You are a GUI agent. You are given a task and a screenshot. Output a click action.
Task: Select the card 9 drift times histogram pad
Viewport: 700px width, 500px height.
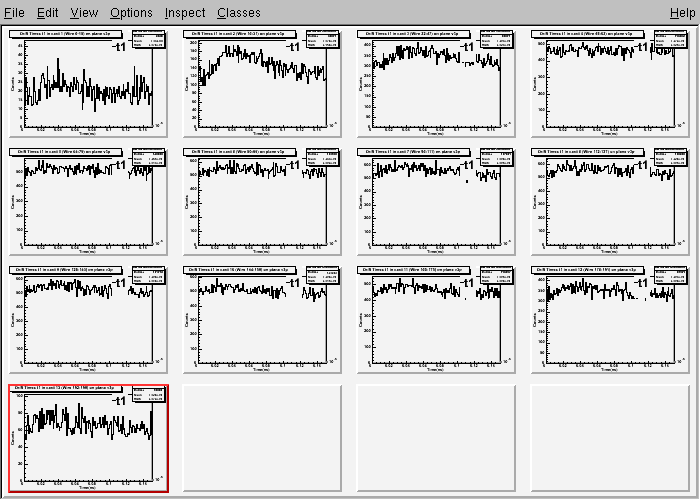tap(88, 320)
